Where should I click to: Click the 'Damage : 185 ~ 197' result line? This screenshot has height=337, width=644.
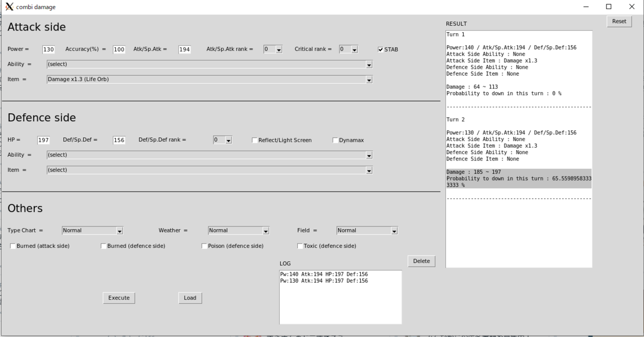474,172
